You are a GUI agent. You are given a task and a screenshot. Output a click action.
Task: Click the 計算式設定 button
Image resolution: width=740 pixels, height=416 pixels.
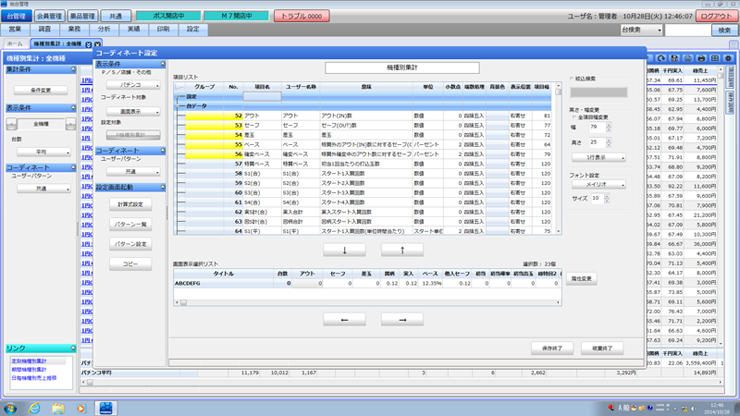130,204
